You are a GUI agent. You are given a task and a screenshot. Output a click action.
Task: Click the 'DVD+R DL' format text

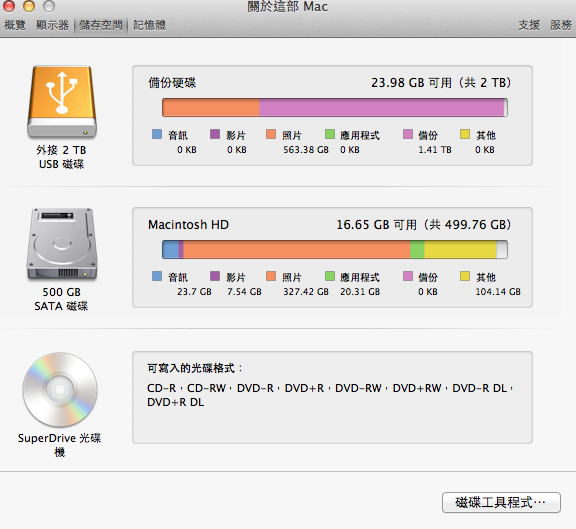(176, 402)
